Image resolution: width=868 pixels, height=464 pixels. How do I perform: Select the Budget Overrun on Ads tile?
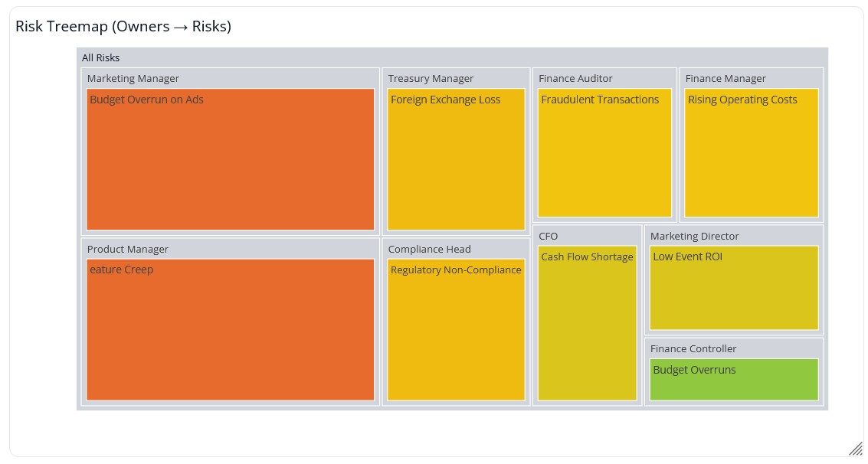click(x=230, y=158)
